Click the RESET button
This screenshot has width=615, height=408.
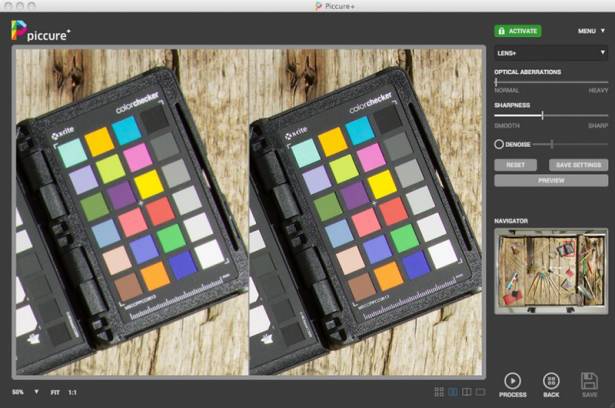[x=515, y=165]
